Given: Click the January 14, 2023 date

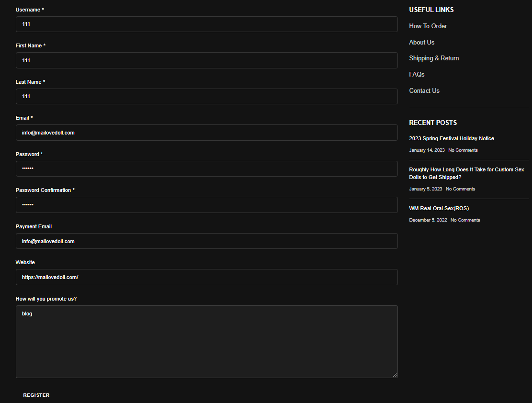Looking at the screenshot, I should tap(427, 150).
